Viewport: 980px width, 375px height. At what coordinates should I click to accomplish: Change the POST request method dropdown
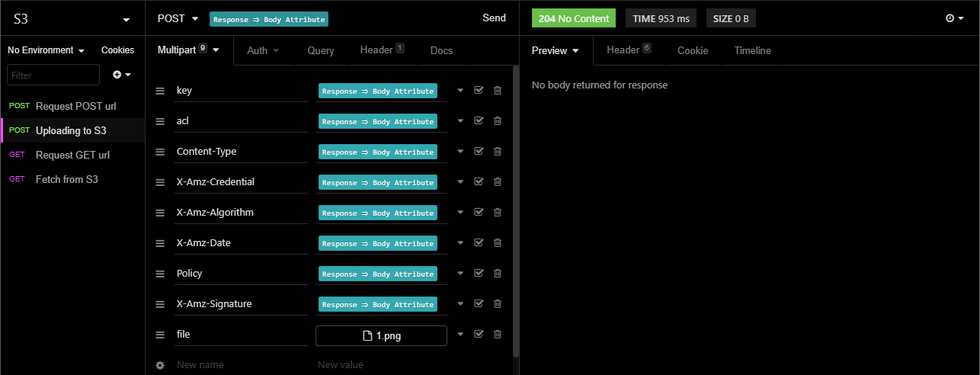point(178,18)
